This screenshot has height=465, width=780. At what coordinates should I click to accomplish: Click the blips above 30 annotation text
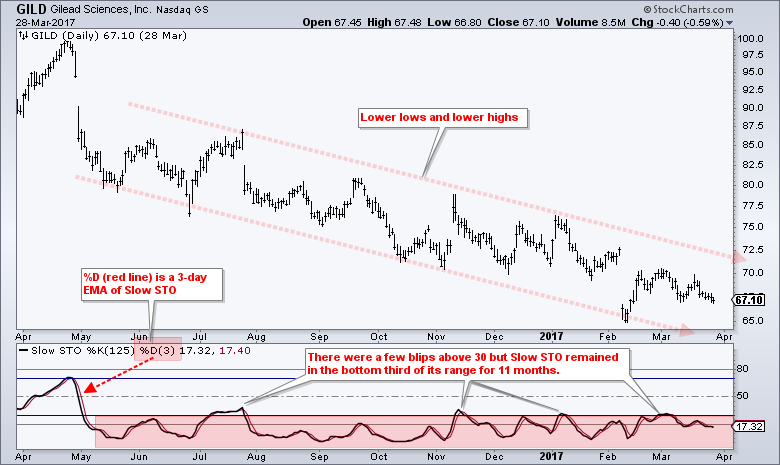coord(463,364)
